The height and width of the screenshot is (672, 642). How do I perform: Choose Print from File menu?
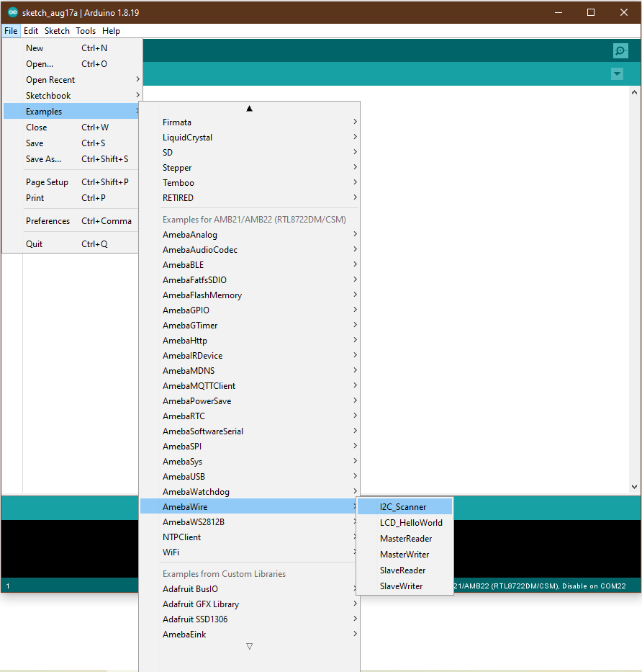pyautogui.click(x=71, y=198)
